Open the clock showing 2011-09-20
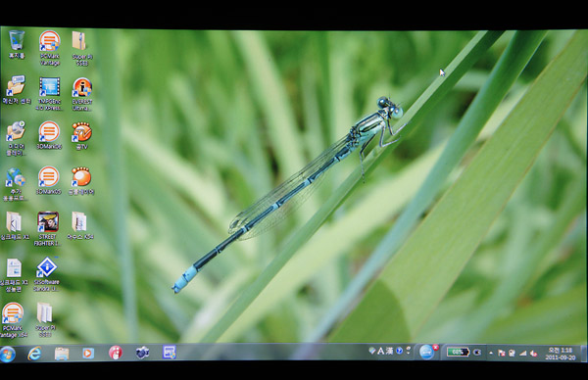588x380 pixels. coord(561,354)
